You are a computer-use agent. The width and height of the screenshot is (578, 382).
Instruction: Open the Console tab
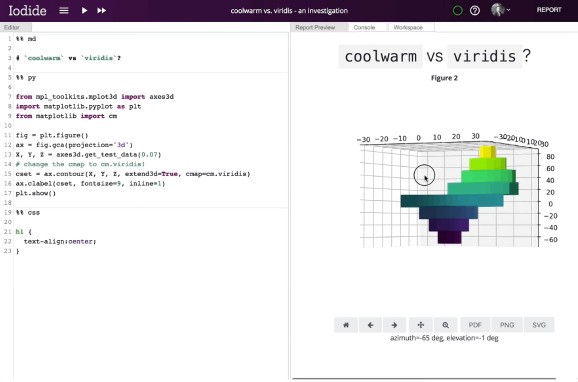pyautogui.click(x=364, y=27)
